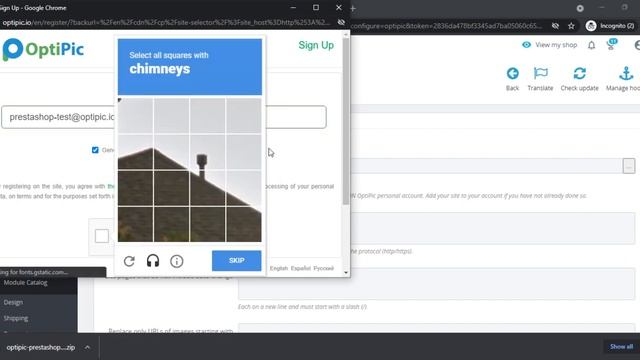
Task: Select captcha tile containing the chimney top
Action: pyautogui.click(x=207, y=151)
